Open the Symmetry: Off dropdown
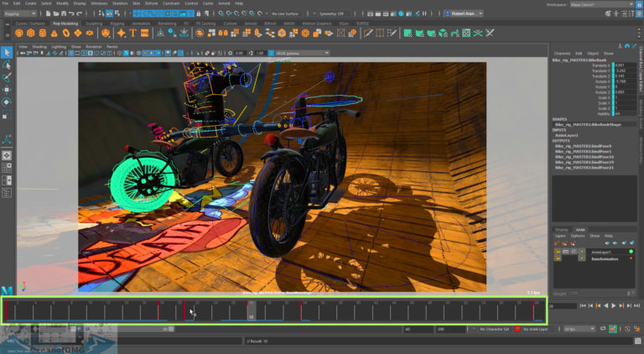644x354 pixels. tap(334, 13)
